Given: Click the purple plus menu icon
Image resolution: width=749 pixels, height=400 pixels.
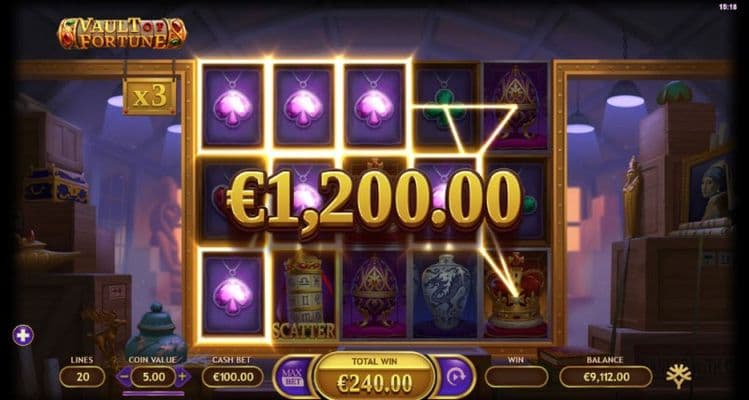Looking at the screenshot, I should pyautogui.click(x=23, y=335).
